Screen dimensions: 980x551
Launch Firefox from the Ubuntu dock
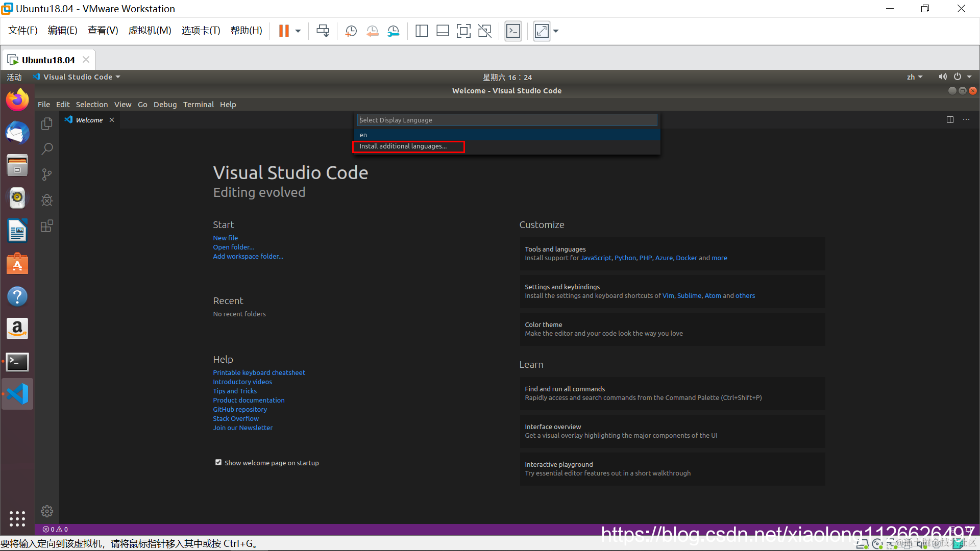[x=17, y=100]
